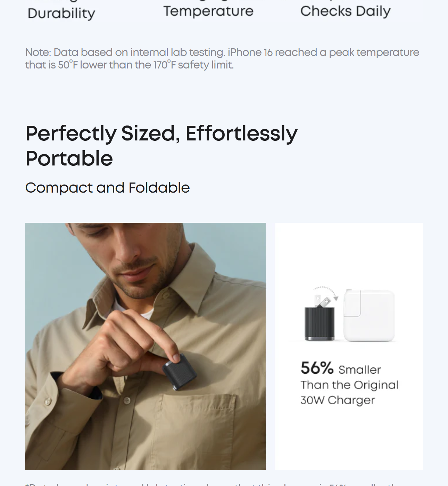Click the word "Smaller" beside 56%
The width and height of the screenshot is (448, 486).
tap(360, 370)
